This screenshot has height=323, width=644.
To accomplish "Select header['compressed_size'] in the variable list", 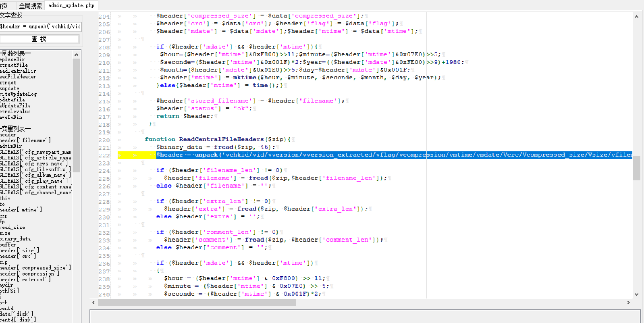I will point(35,268).
